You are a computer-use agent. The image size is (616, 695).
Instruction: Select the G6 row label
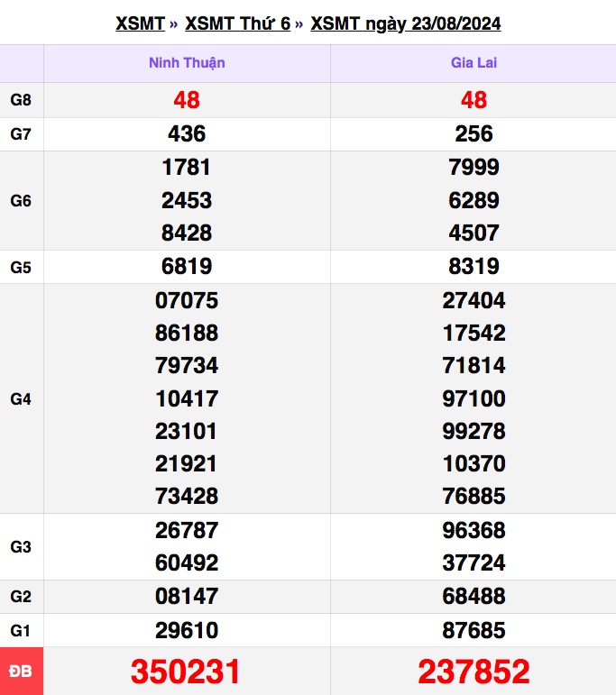point(21,201)
